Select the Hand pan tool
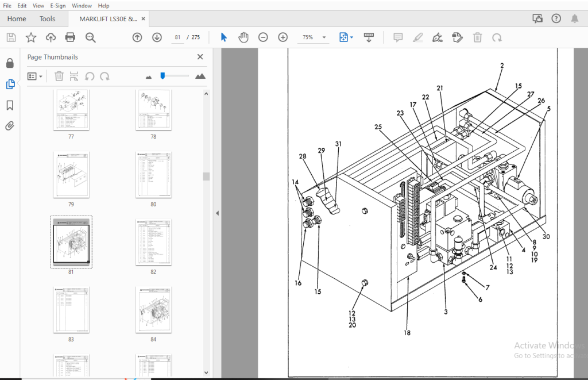Viewport: 588px width, 380px height. (243, 37)
